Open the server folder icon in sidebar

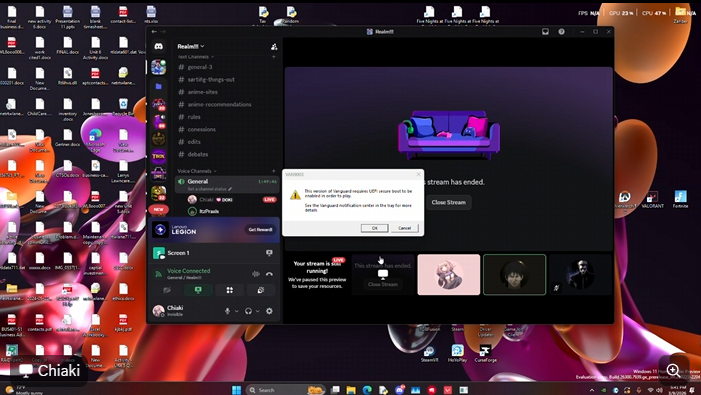point(158,86)
